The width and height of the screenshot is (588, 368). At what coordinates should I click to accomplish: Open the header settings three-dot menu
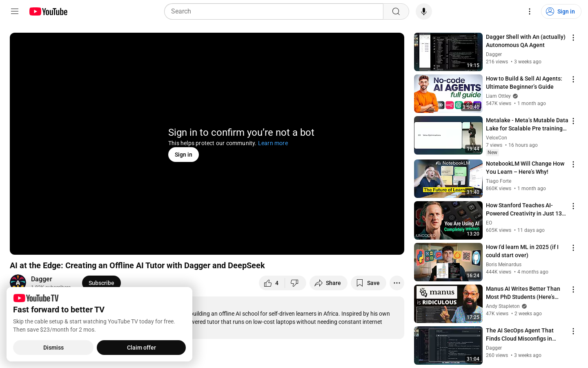(x=530, y=11)
